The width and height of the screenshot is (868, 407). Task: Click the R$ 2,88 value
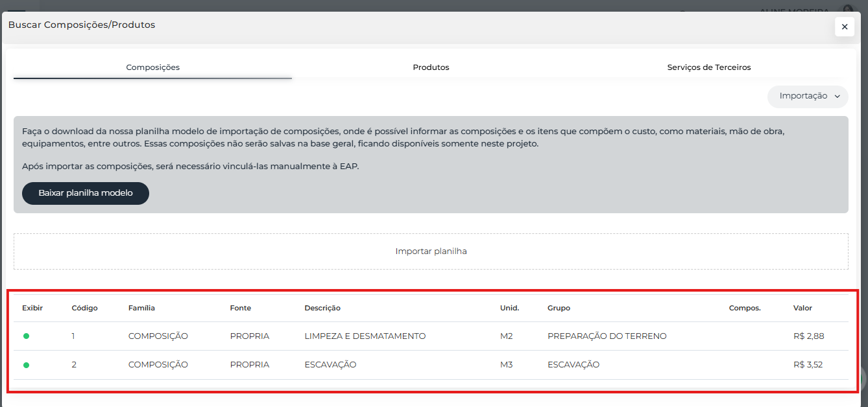coord(808,336)
